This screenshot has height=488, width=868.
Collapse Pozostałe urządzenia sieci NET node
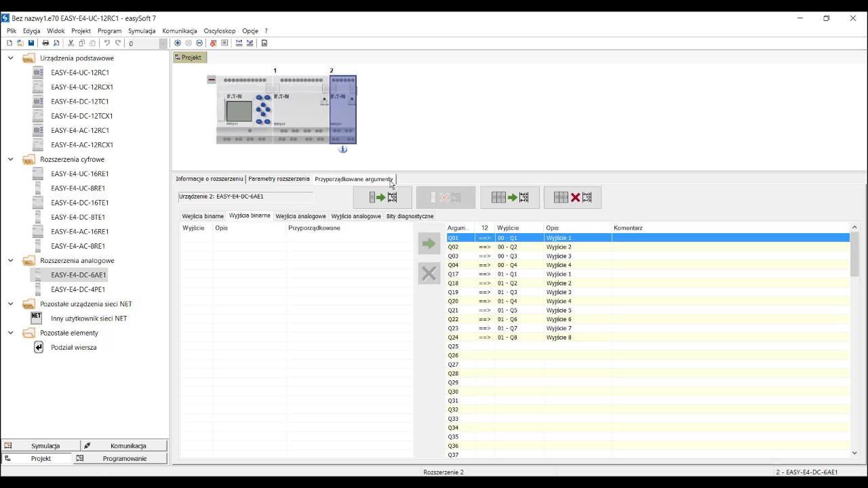[11, 304]
